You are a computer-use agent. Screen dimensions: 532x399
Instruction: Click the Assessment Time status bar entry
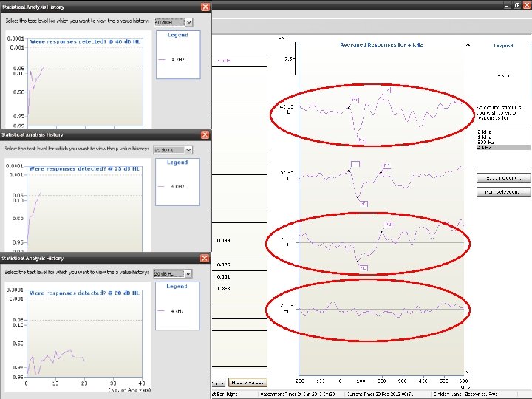coord(298,395)
